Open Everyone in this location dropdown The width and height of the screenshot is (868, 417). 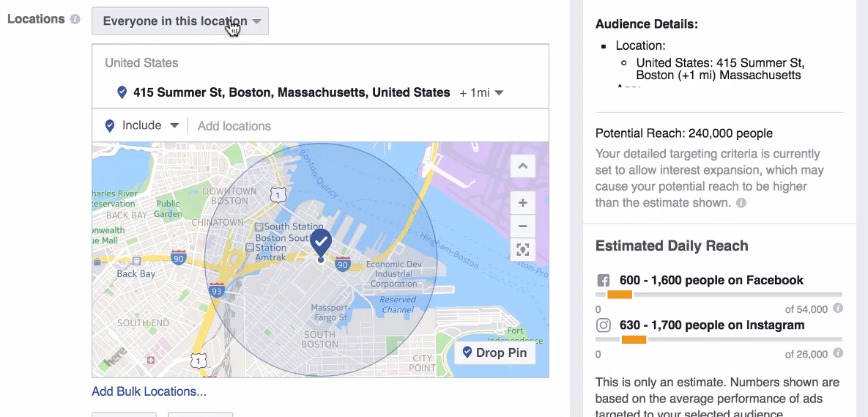[180, 21]
